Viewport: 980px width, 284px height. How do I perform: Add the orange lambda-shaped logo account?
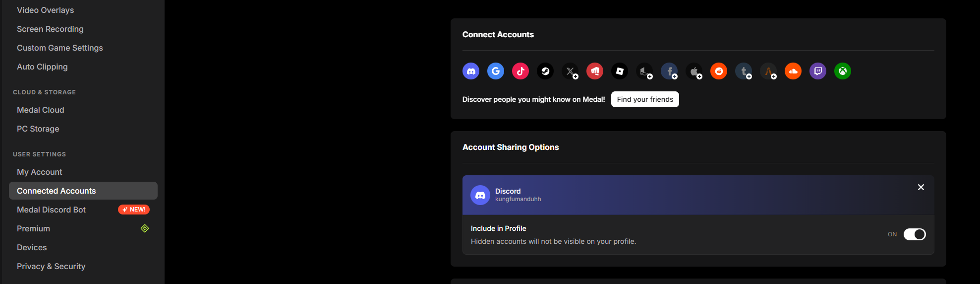(768, 71)
